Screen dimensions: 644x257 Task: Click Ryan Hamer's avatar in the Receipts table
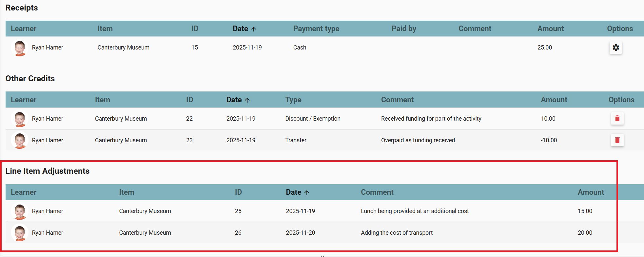pos(20,48)
